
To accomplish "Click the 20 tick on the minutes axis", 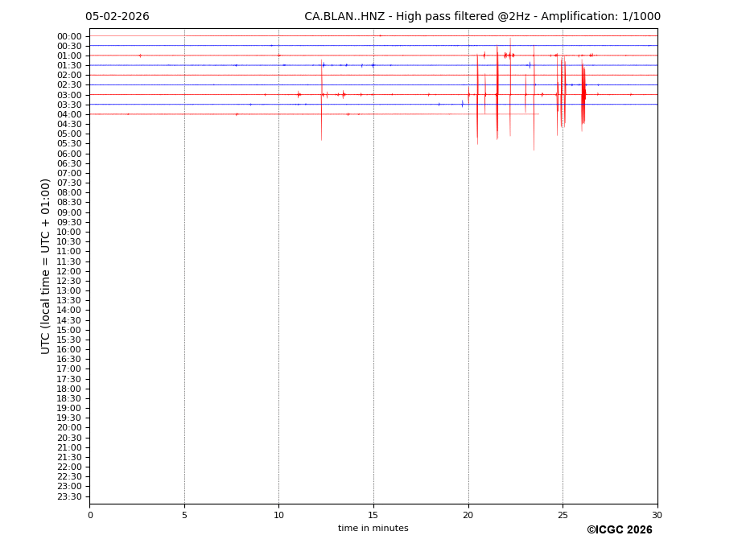I will pyautogui.click(x=468, y=515).
